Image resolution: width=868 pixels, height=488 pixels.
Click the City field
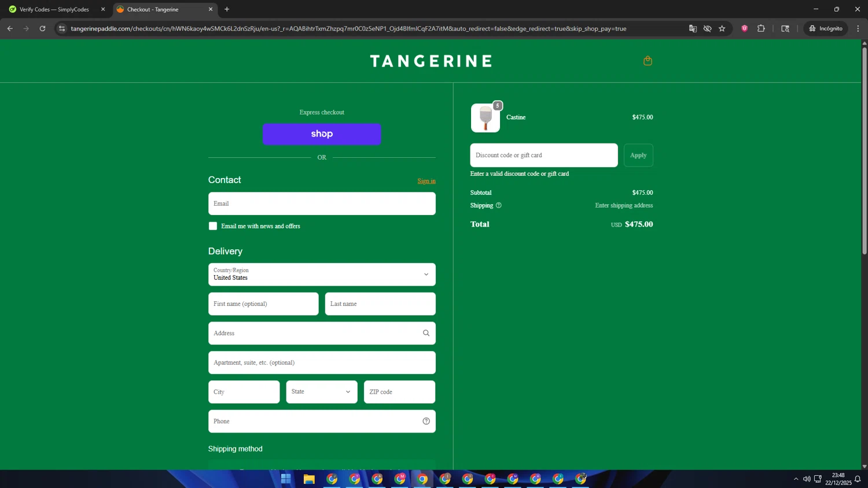(x=244, y=391)
